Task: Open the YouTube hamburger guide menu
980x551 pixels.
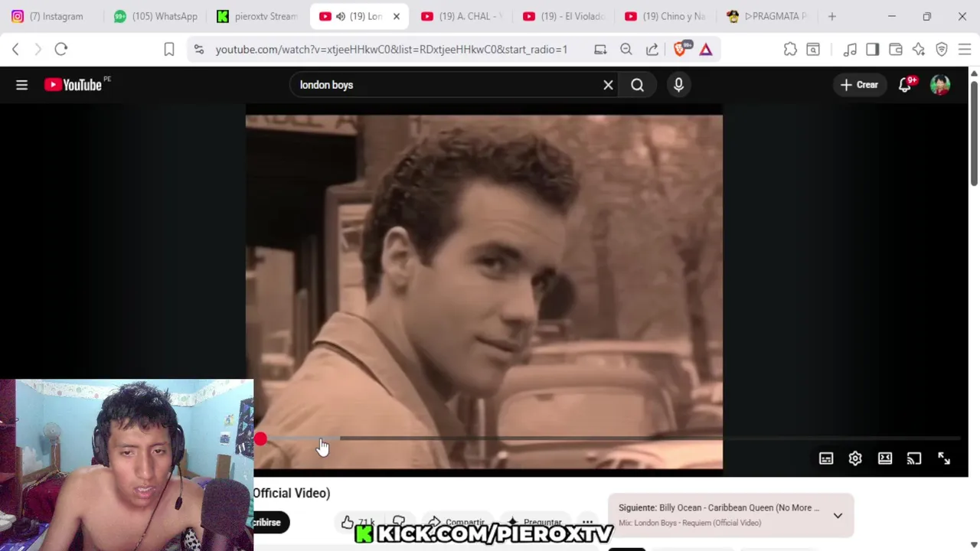Action: tap(21, 85)
